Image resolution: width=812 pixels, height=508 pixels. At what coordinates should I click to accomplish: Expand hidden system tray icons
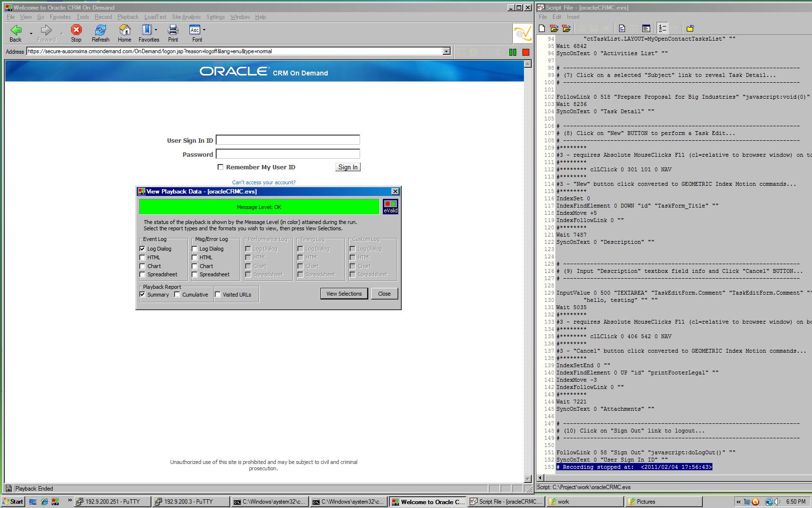pyautogui.click(x=739, y=502)
